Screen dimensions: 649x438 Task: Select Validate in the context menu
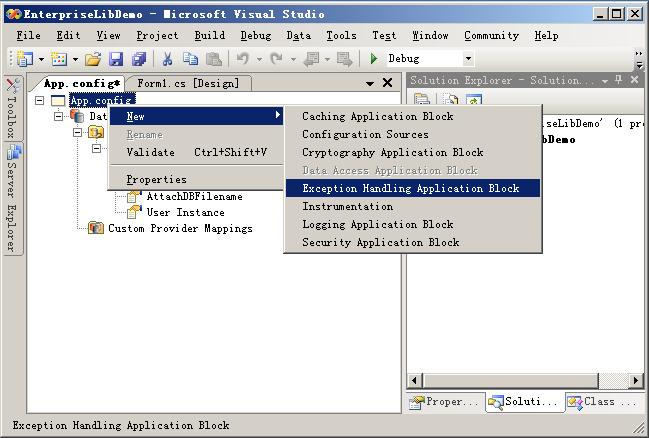click(x=196, y=152)
